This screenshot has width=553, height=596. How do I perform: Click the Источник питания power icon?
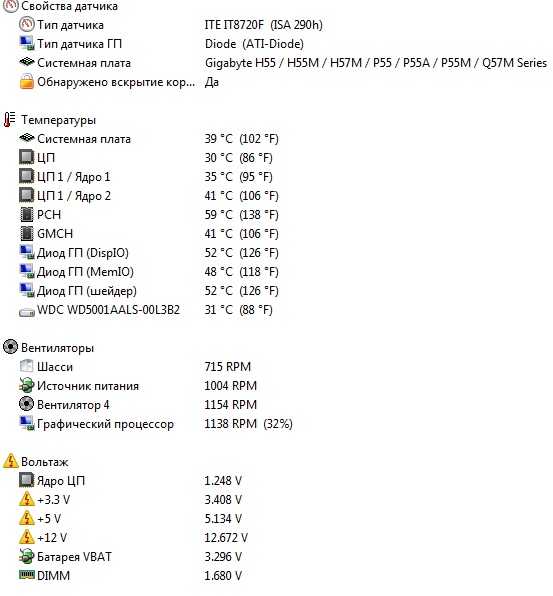27,385
